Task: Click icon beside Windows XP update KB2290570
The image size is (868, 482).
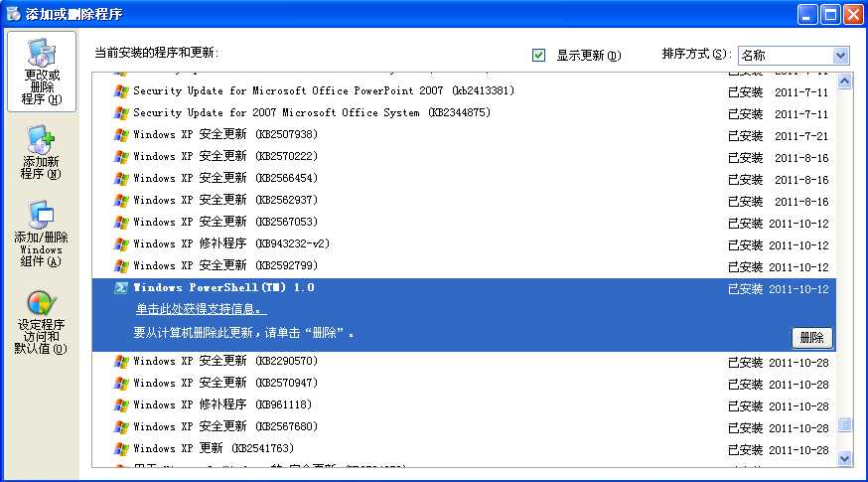Action: tap(121, 361)
